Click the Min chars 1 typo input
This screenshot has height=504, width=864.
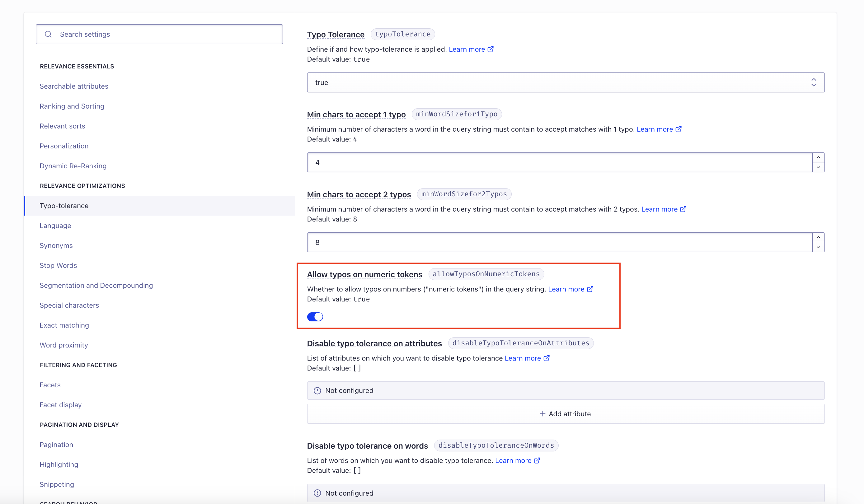[x=560, y=162]
